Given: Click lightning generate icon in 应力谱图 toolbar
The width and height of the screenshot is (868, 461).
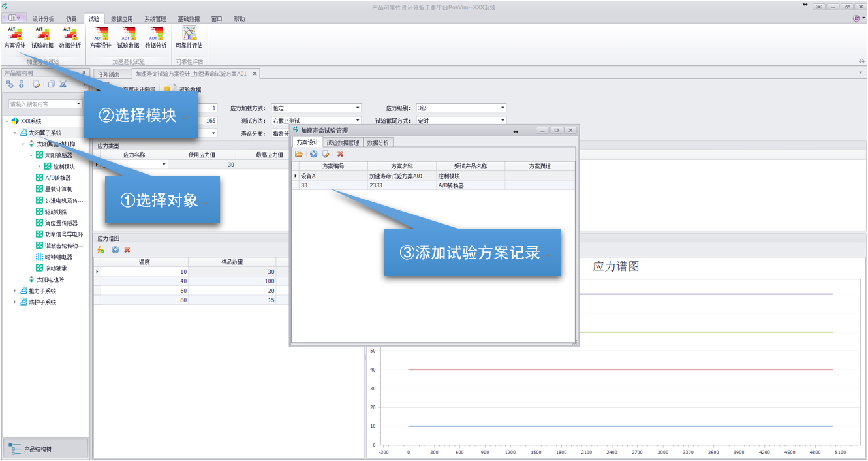Looking at the screenshot, I should click(101, 250).
